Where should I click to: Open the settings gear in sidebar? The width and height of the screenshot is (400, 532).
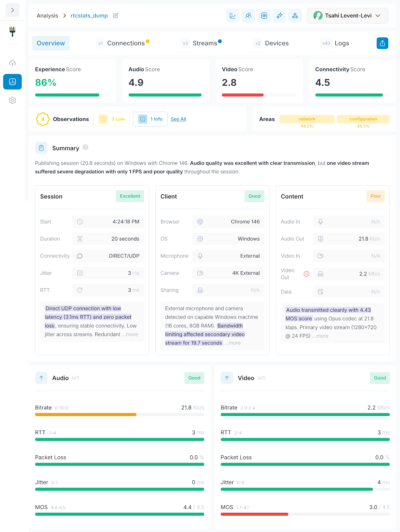(12, 100)
